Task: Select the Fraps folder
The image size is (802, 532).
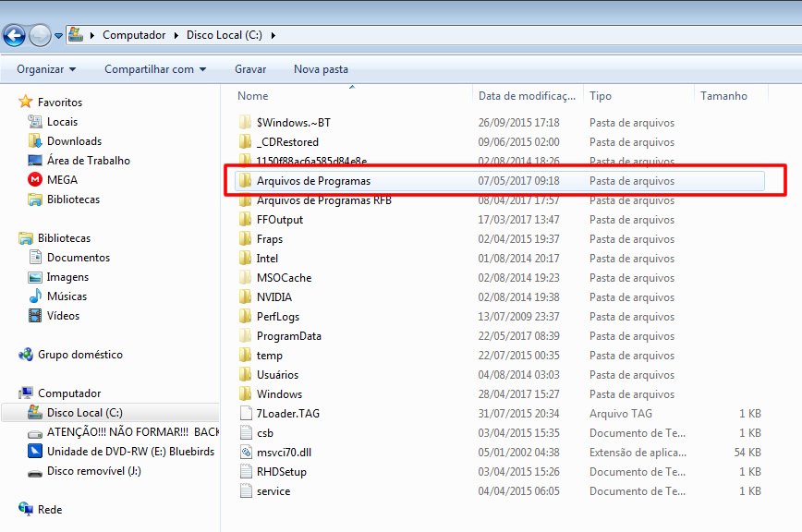Action: 270,239
